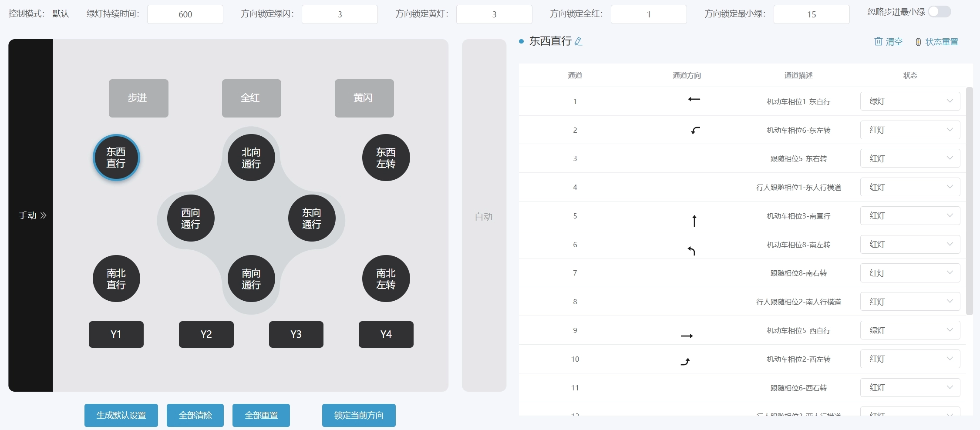Choose the 东西左转 round direction button
This screenshot has width=980, height=430.
386,158
